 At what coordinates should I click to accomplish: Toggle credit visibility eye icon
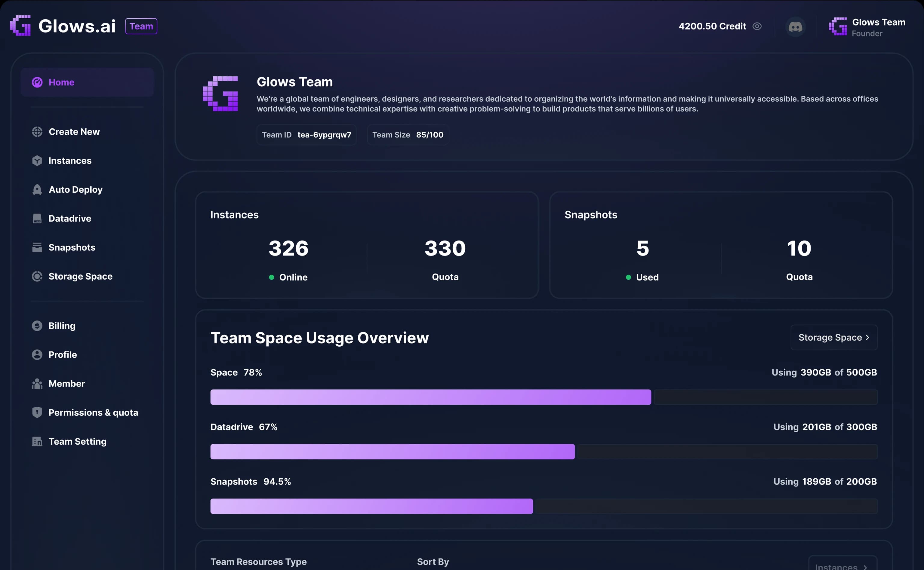tap(757, 26)
